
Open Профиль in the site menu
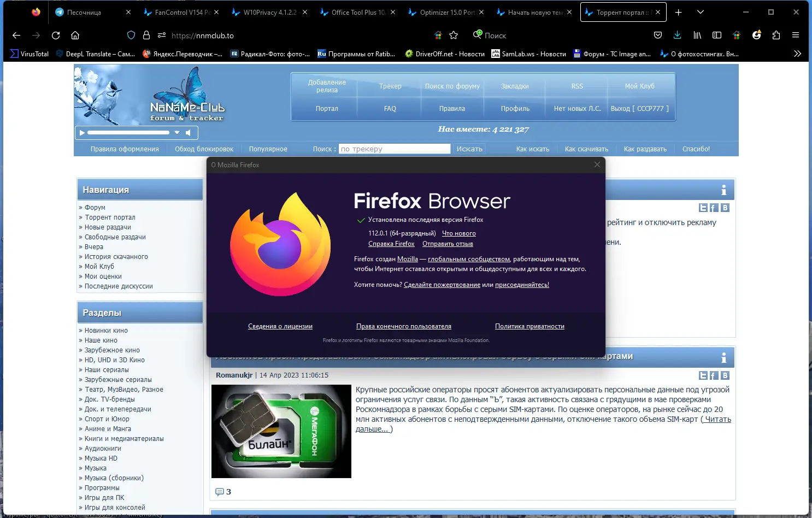click(x=515, y=109)
